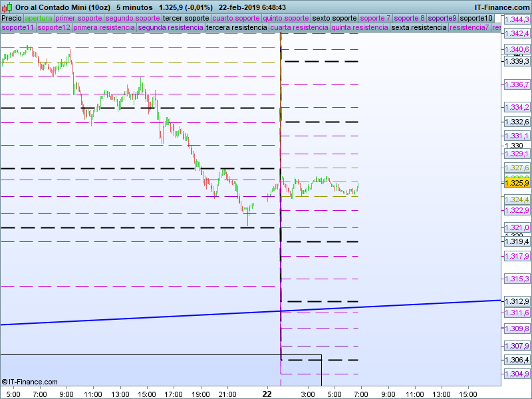The image size is (532, 399).
Task: Select the 'soporte11' legend label
Action: (18, 28)
